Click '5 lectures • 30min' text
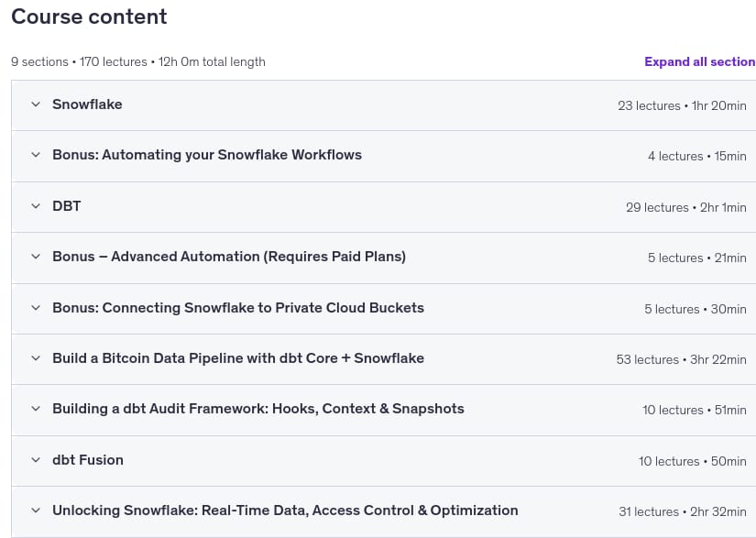Image resolution: width=756 pixels, height=538 pixels. (x=696, y=309)
